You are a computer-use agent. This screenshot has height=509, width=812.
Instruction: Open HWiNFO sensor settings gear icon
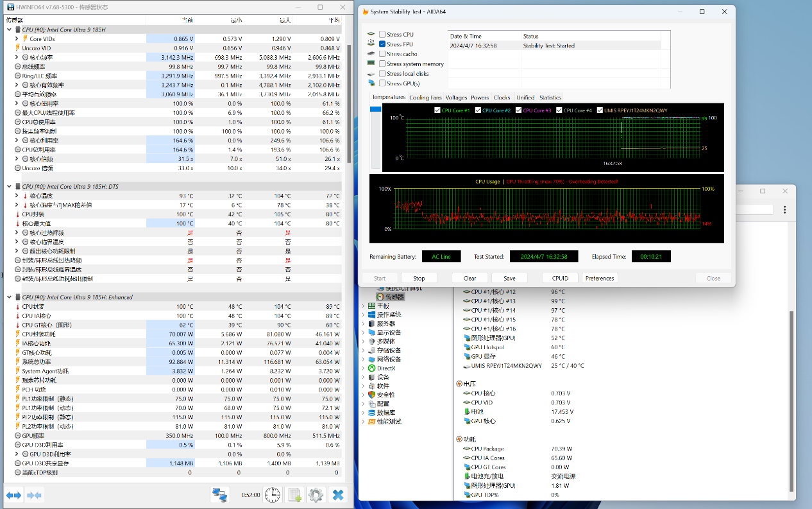[x=316, y=495]
